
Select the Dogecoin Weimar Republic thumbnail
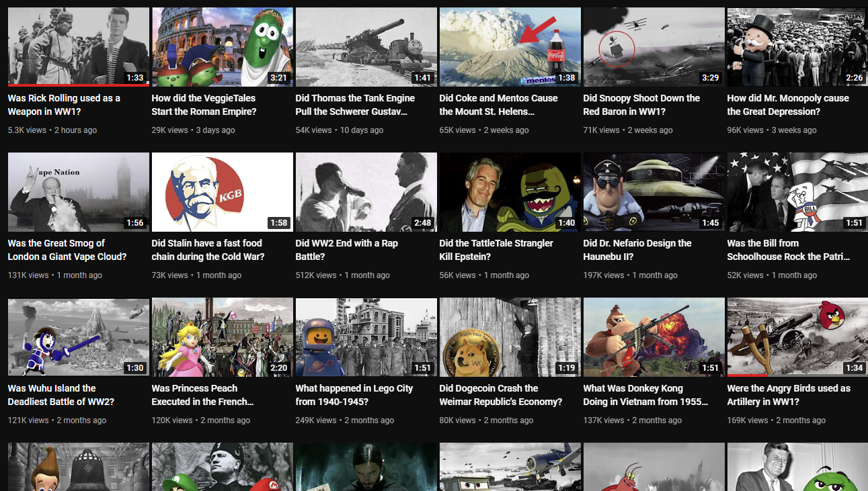click(510, 337)
